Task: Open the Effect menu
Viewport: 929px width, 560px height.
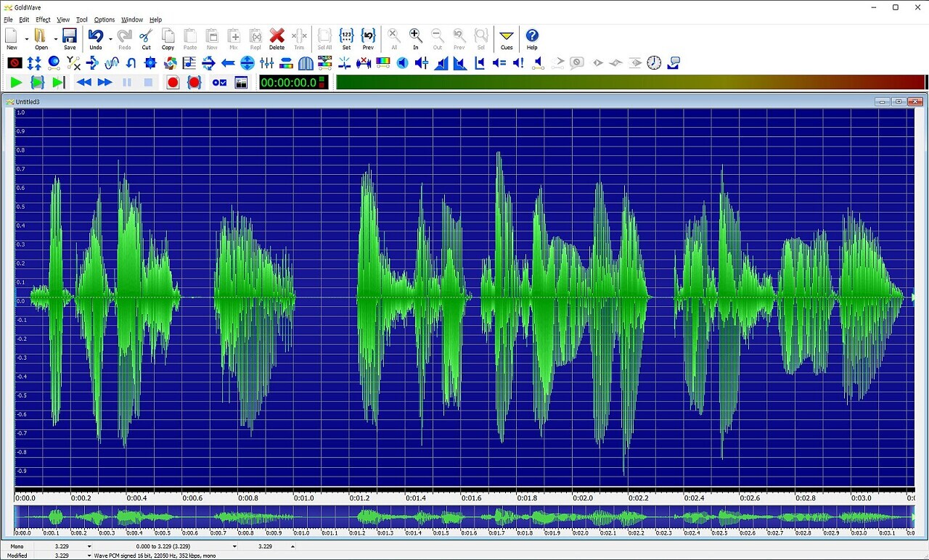Action: click(x=43, y=20)
